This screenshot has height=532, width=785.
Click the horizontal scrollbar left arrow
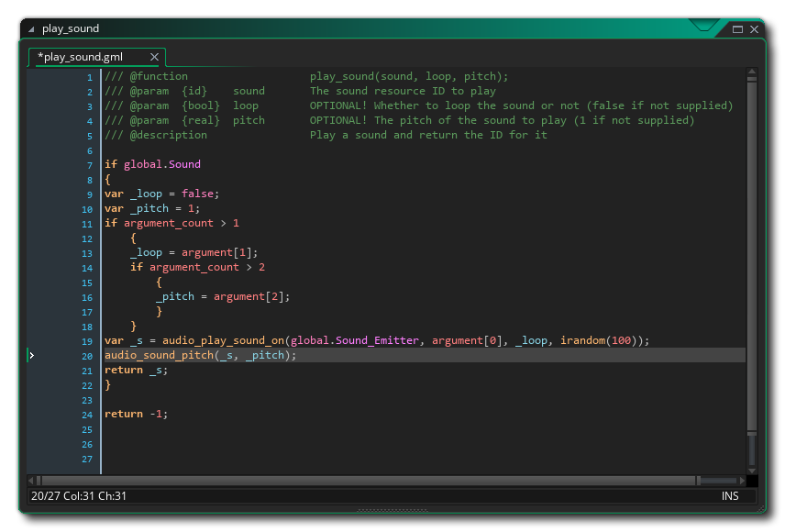coord(31,481)
